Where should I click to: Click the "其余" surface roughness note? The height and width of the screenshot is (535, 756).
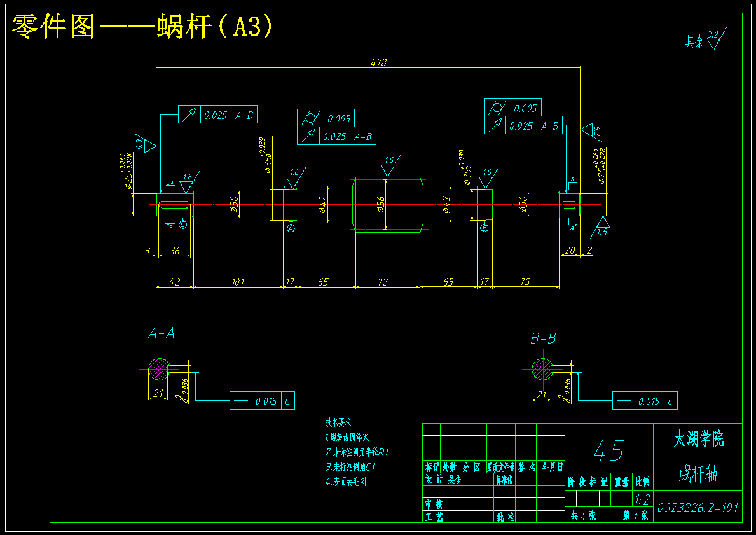point(695,42)
